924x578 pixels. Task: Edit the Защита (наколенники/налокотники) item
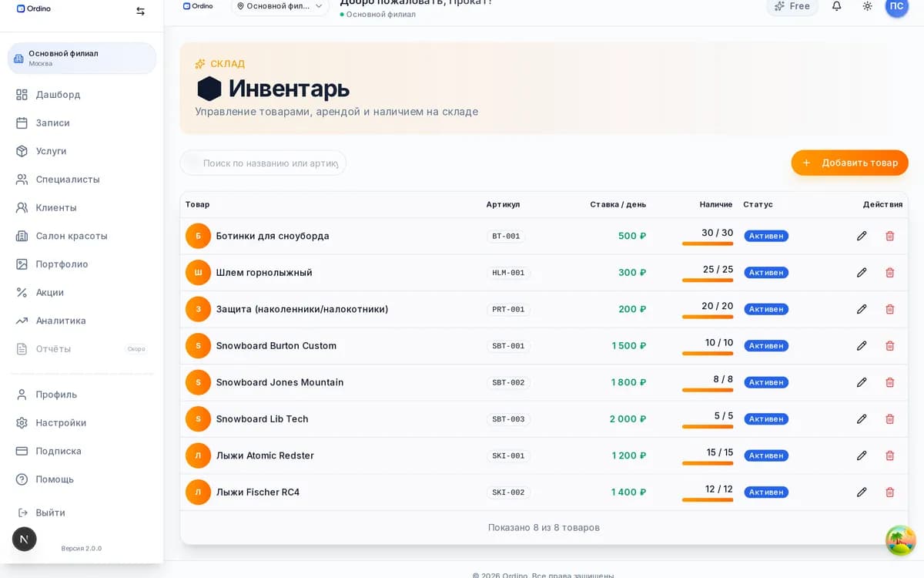862,309
